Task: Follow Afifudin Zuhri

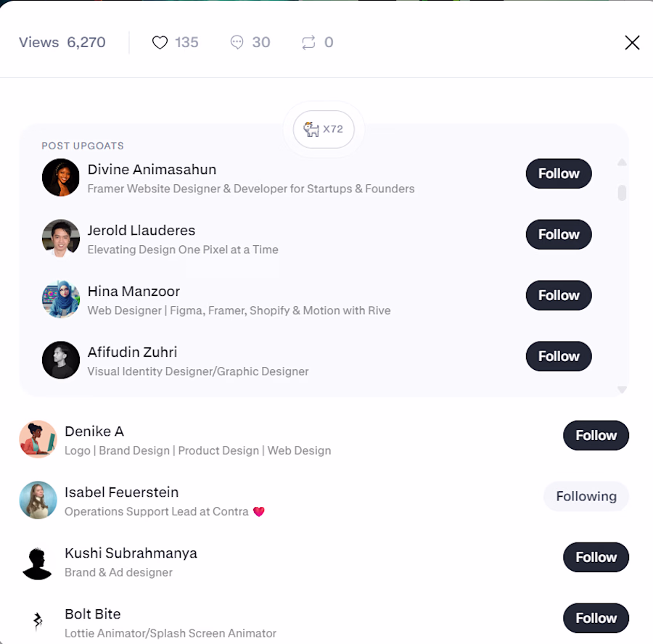Action: click(x=559, y=356)
